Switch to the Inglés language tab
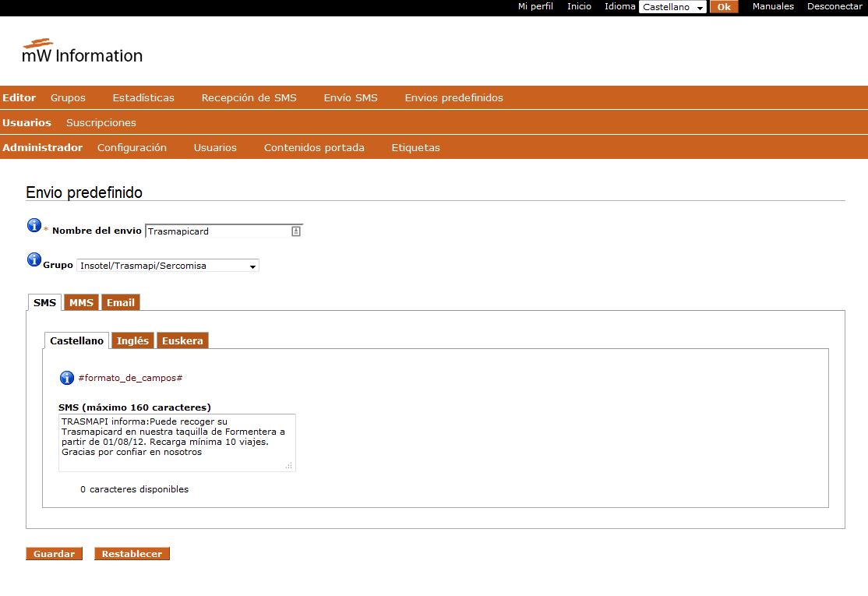 click(133, 341)
